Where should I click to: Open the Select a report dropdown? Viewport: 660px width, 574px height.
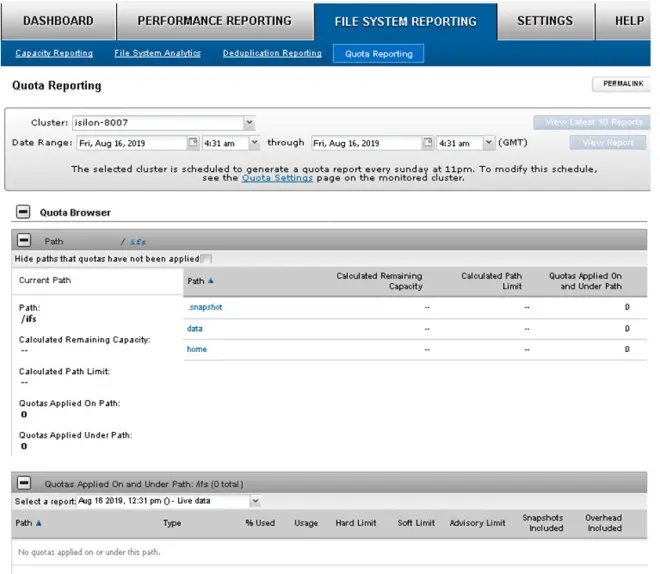coord(255,501)
